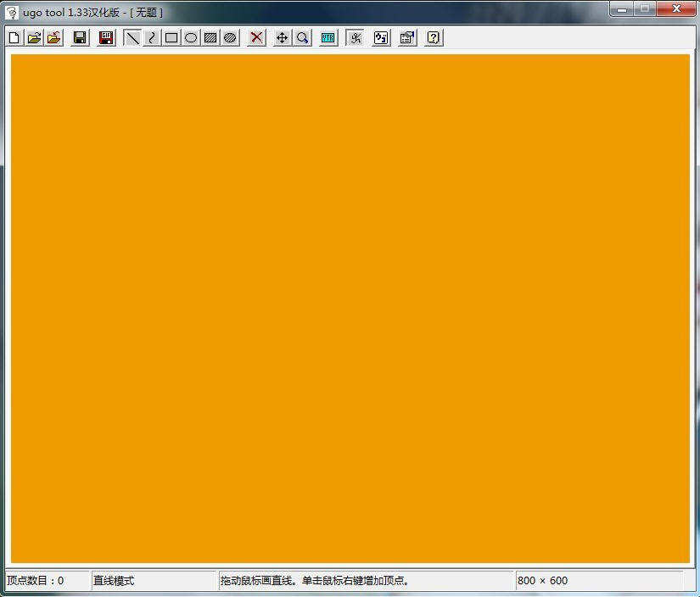Open a file with yellow folder icon
The image size is (700, 597).
pyautogui.click(x=34, y=38)
